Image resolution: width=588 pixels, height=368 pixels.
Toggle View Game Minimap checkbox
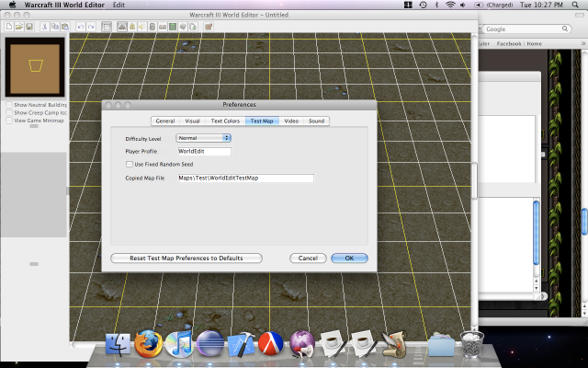coord(9,121)
